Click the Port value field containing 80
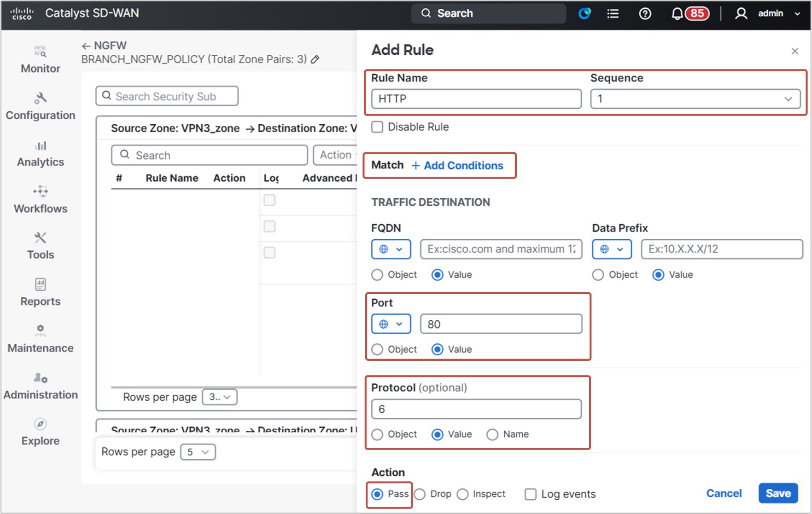Screen dimensions: 812x514 501,324
